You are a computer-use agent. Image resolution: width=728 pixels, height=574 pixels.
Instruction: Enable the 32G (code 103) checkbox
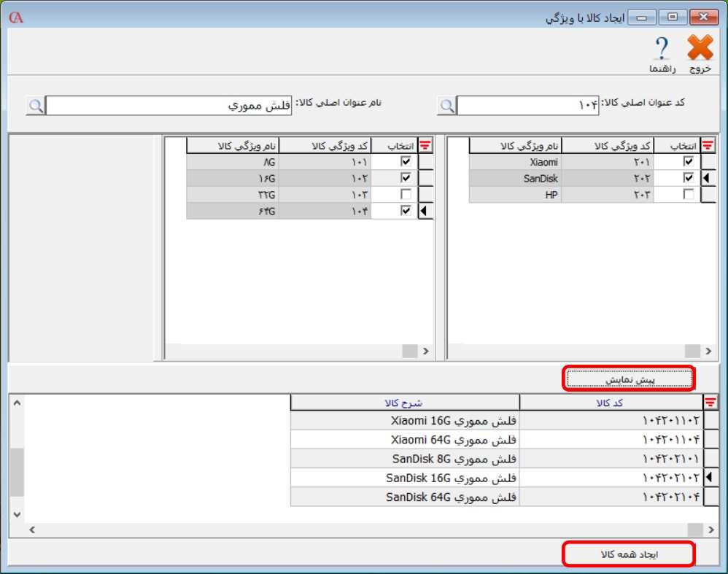406,195
